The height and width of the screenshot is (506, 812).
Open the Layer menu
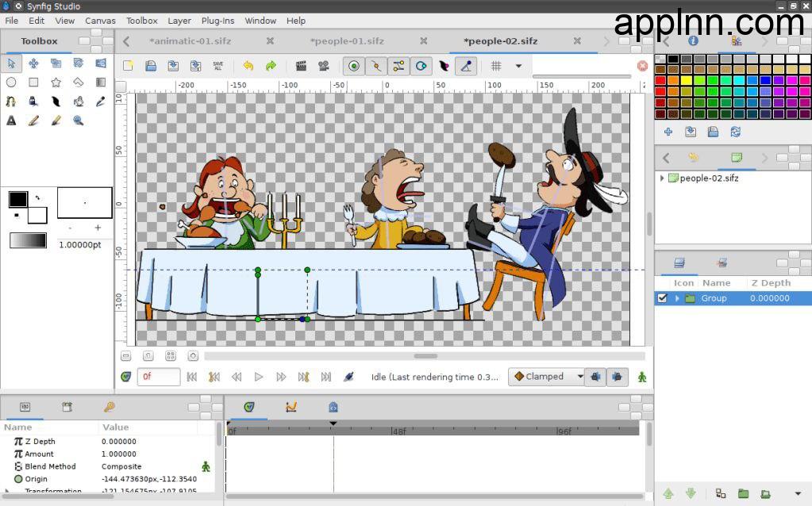179,21
